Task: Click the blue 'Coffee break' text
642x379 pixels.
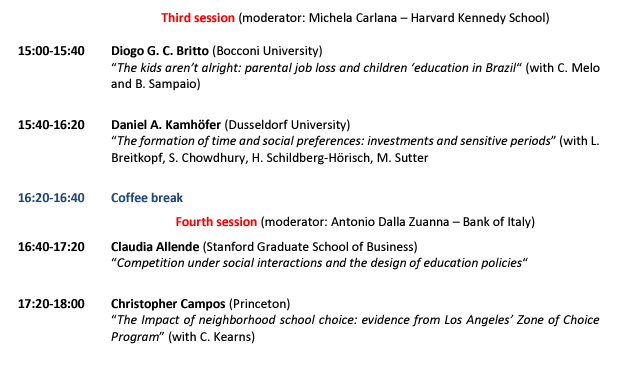Action: click(x=147, y=198)
